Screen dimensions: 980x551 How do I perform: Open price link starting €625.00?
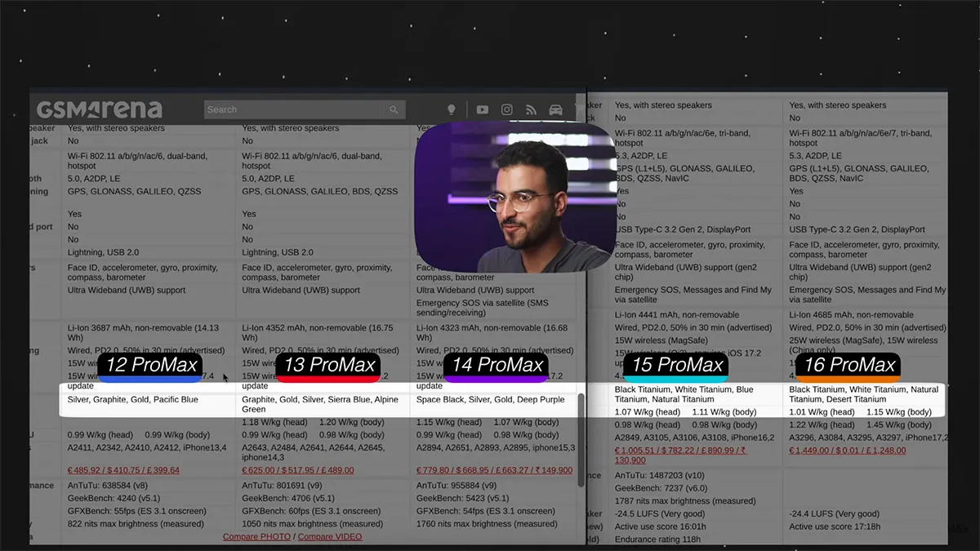pos(298,470)
